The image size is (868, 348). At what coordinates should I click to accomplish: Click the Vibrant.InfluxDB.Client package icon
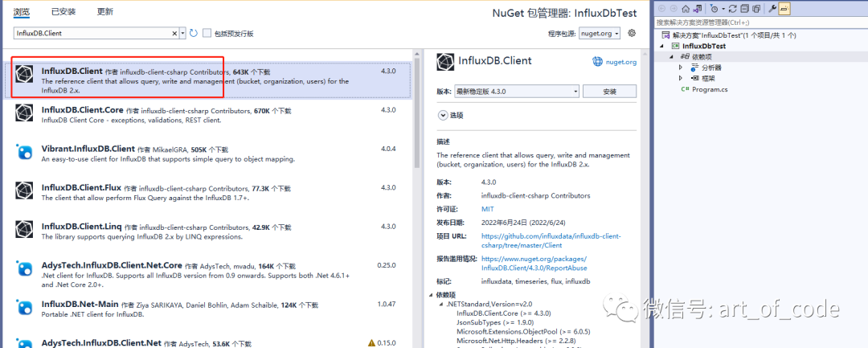[24, 151]
